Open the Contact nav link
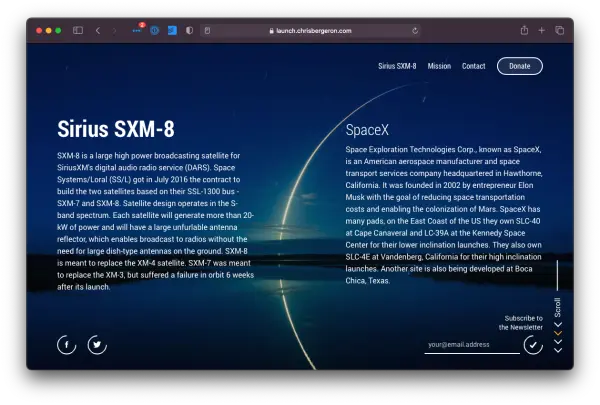The height and width of the screenshot is (405, 600). pyautogui.click(x=473, y=66)
